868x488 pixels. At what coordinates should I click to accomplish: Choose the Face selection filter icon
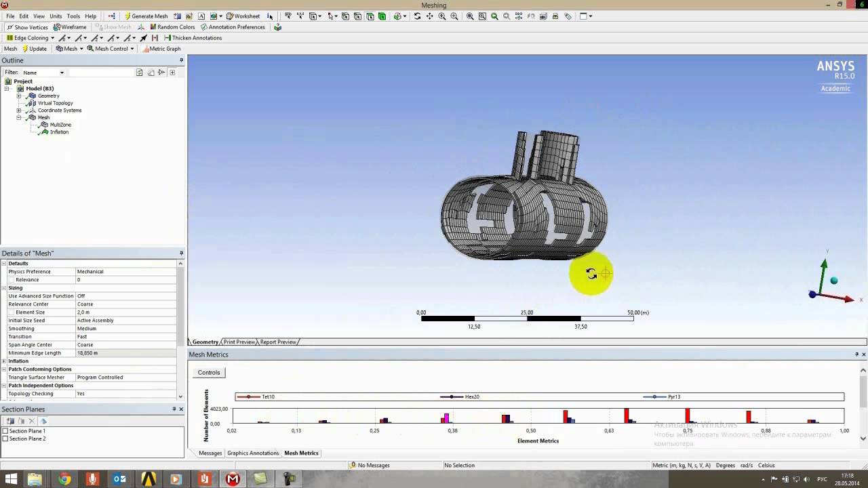[370, 16]
